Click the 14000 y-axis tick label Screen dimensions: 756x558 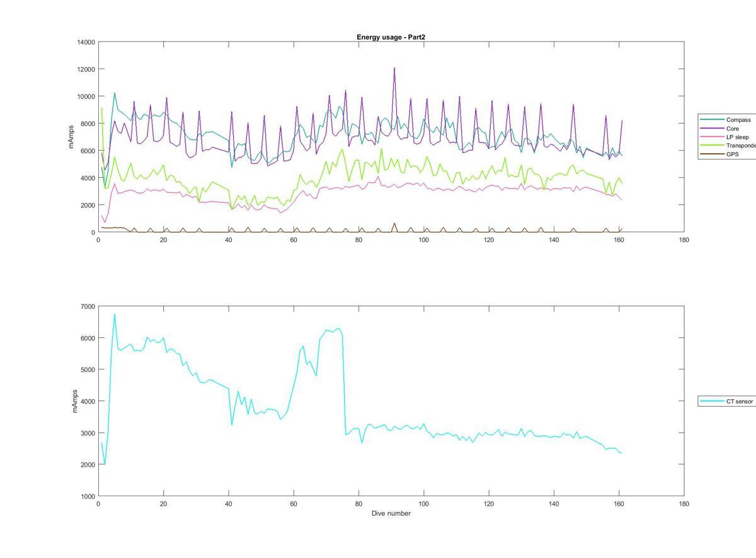coord(85,42)
